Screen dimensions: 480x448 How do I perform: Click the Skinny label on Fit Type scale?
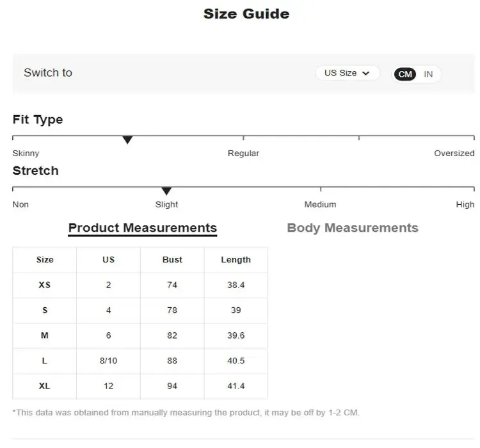click(x=26, y=153)
